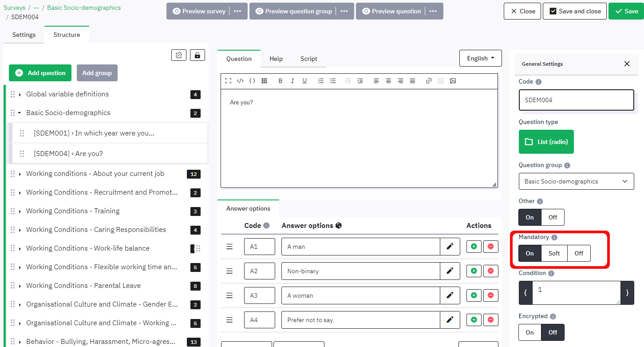Open the Question group dropdown
Image resolution: width=644 pixels, height=347 pixels.
click(576, 181)
